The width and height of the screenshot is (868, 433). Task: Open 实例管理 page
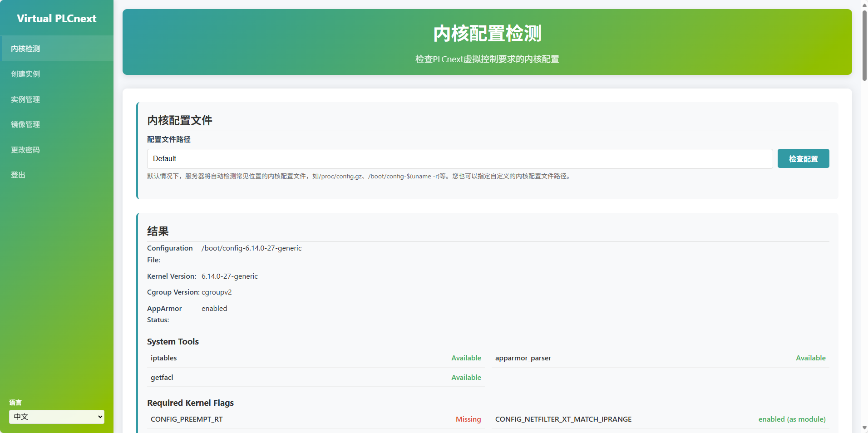57,99
